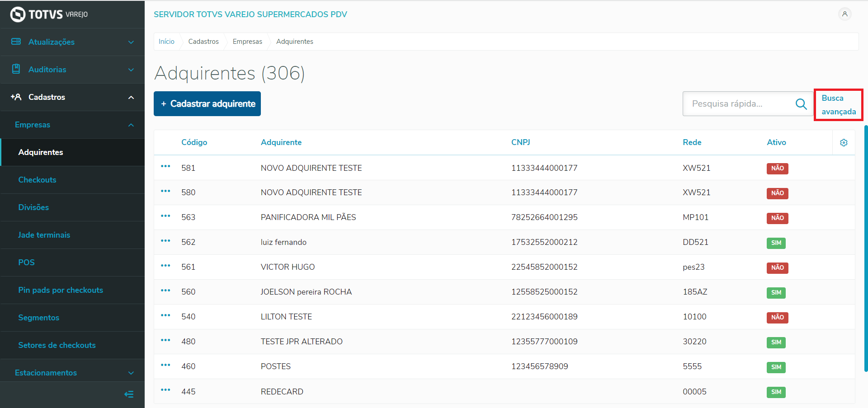Click the SIM badge for REDECARD
The height and width of the screenshot is (408, 868).
tap(776, 392)
